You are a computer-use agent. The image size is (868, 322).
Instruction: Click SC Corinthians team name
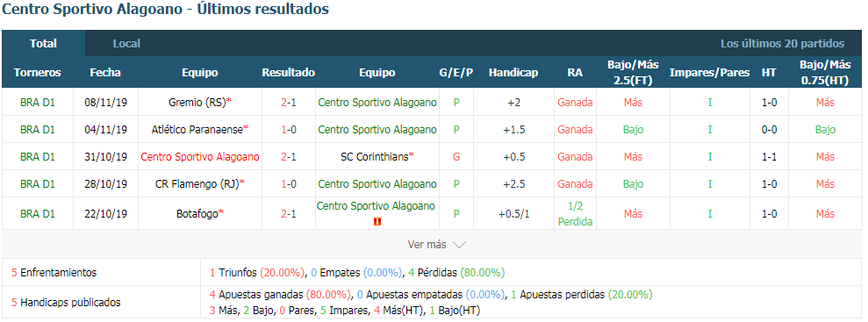pyautogui.click(x=374, y=156)
